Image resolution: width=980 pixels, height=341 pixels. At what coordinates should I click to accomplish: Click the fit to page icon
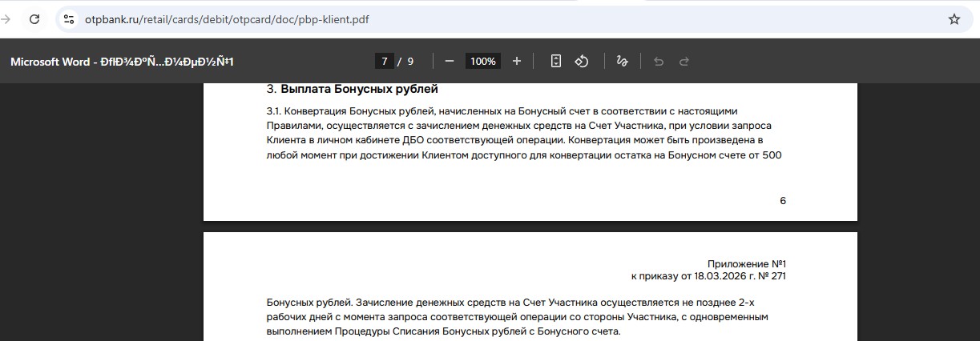pyautogui.click(x=556, y=62)
